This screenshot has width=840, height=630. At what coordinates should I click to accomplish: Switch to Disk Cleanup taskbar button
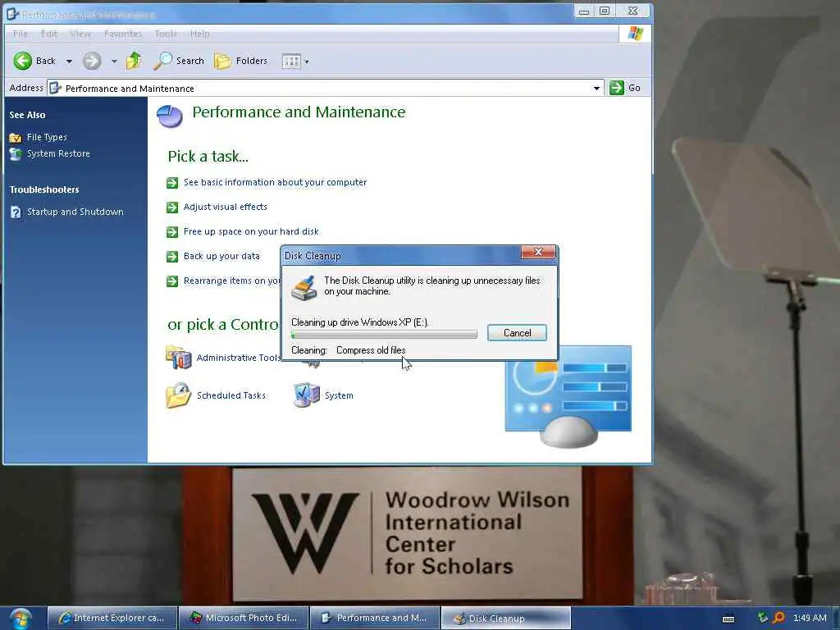point(506,619)
